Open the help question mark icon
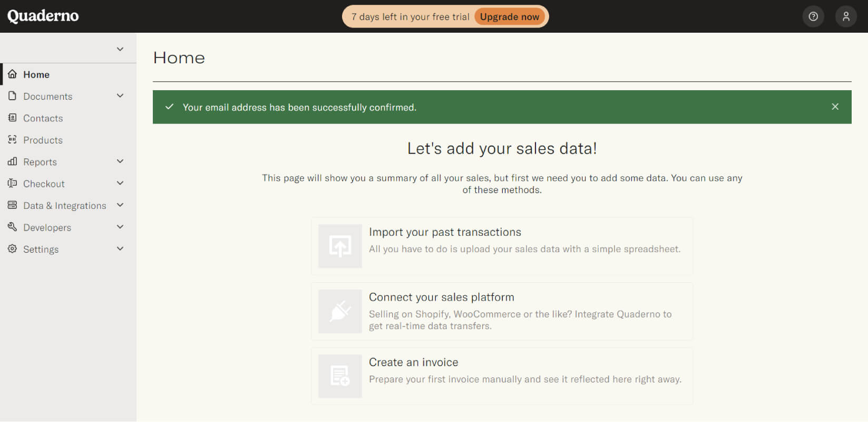 point(813,16)
